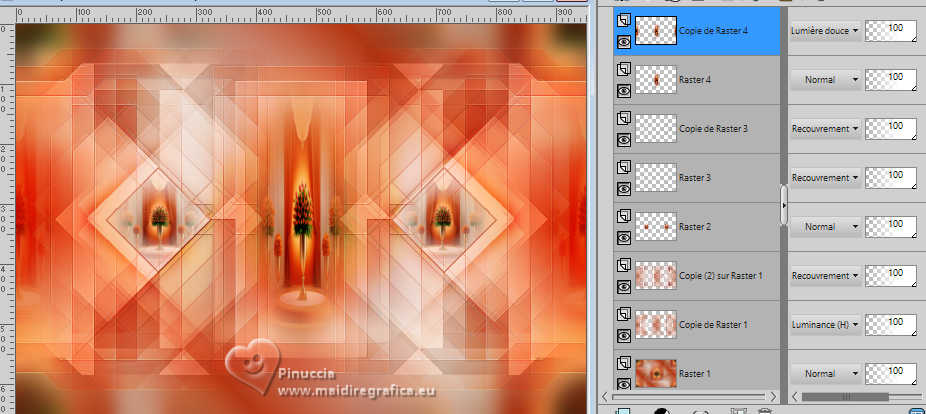Toggle visibility of Copie (2) sur Raster 1
The width and height of the screenshot is (926, 414).
pyautogui.click(x=624, y=287)
